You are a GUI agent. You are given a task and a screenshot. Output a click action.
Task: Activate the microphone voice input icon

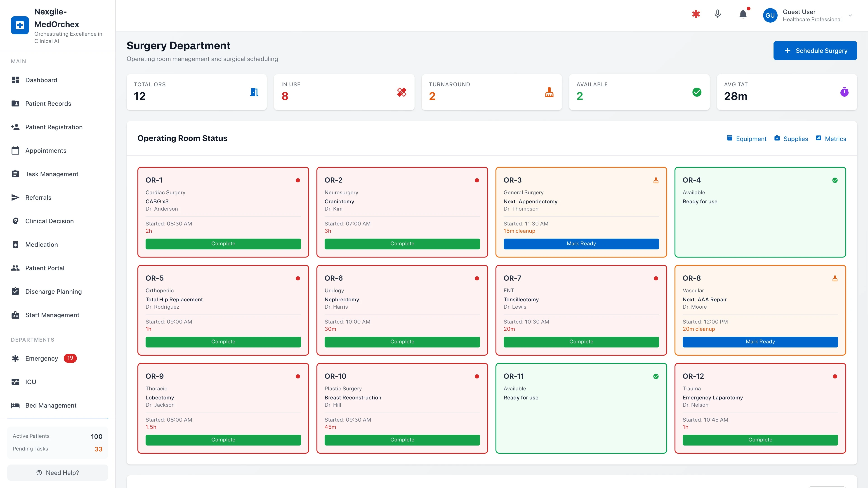click(x=718, y=14)
